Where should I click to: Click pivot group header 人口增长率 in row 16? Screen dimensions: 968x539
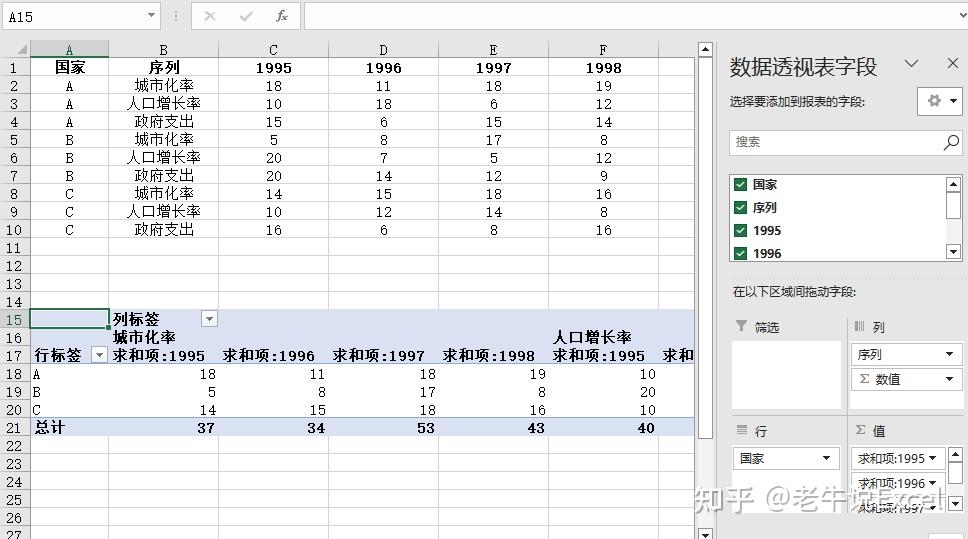(x=592, y=337)
